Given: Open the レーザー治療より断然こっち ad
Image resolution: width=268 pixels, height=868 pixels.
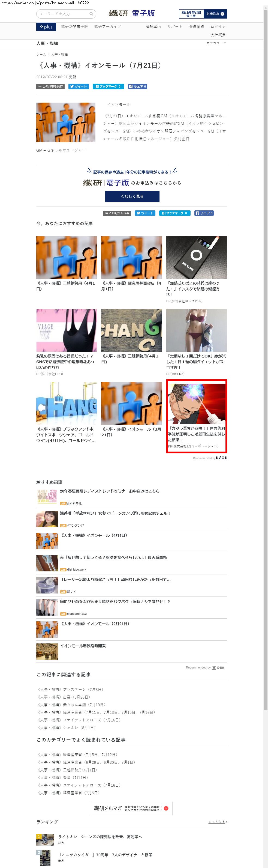Looking at the screenshot, I should [x=116, y=580].
